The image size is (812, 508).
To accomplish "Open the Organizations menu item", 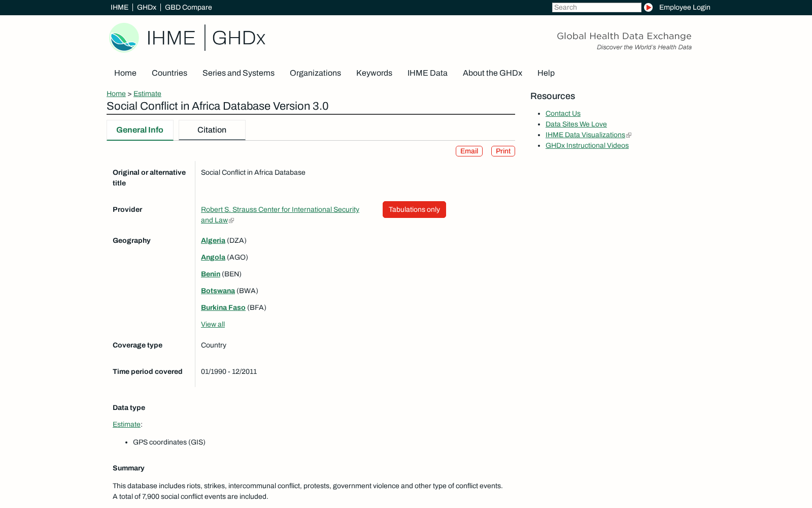I will (x=315, y=73).
